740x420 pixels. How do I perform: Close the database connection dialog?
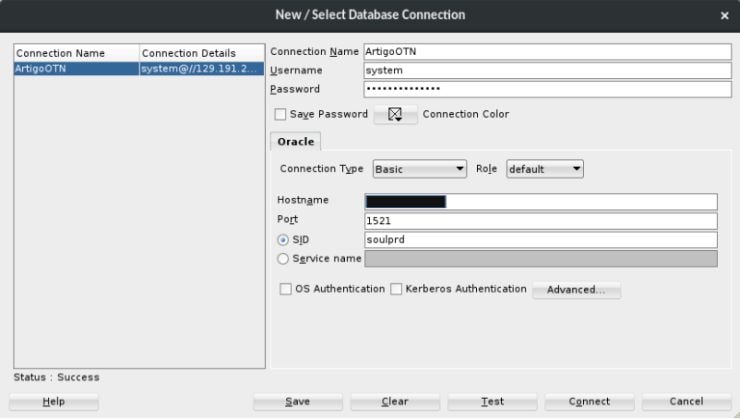click(724, 16)
